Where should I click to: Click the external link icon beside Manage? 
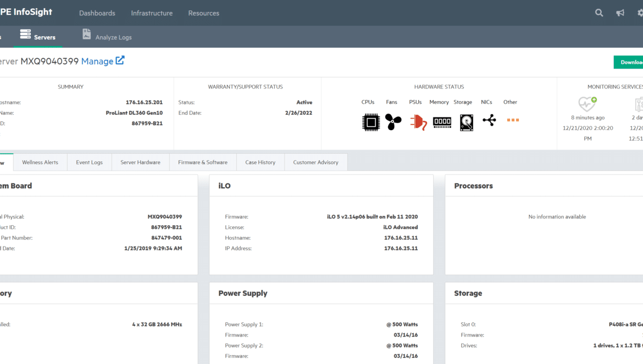[120, 60]
